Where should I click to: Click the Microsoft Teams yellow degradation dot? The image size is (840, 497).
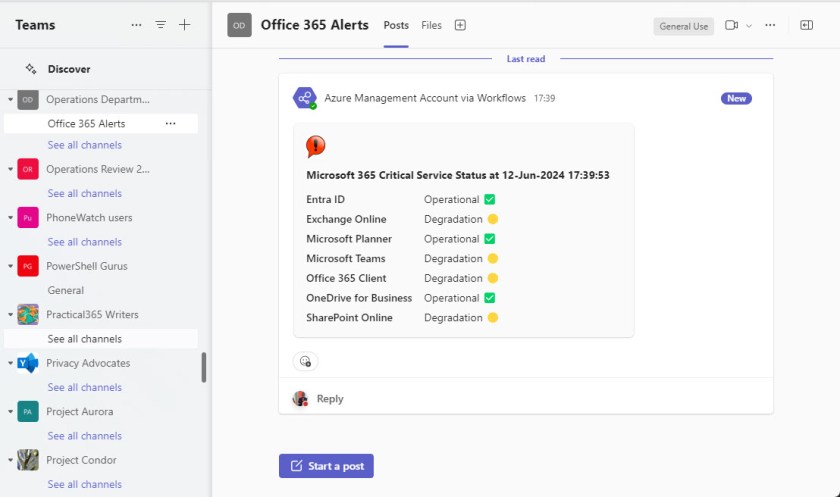click(x=493, y=259)
